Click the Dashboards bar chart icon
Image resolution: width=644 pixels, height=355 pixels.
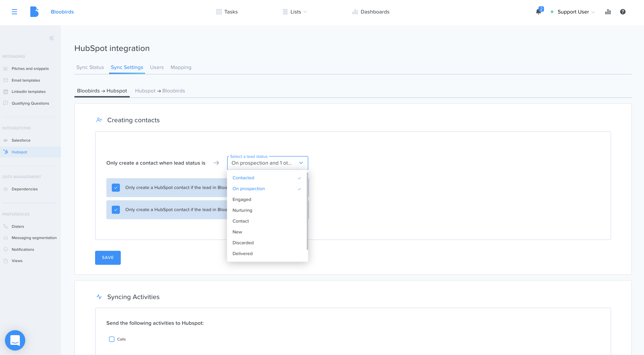(355, 12)
